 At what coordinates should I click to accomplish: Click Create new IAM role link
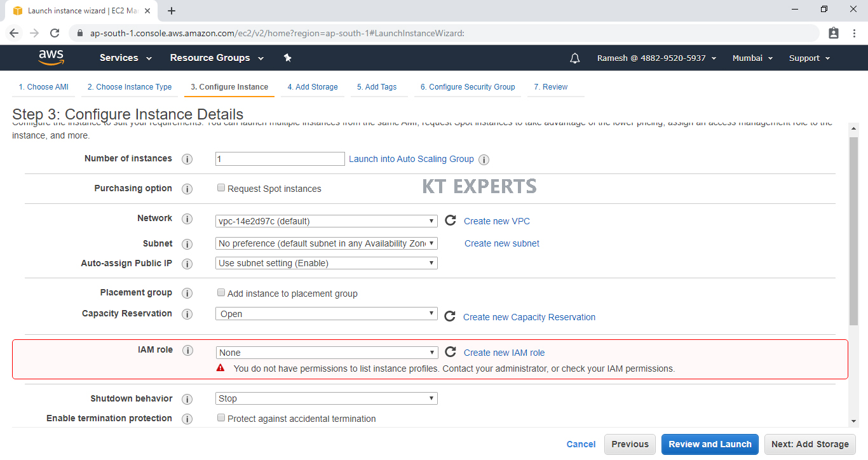coord(505,353)
